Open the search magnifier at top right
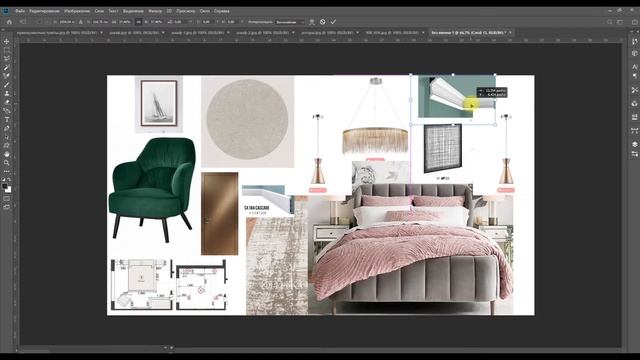 [610, 22]
